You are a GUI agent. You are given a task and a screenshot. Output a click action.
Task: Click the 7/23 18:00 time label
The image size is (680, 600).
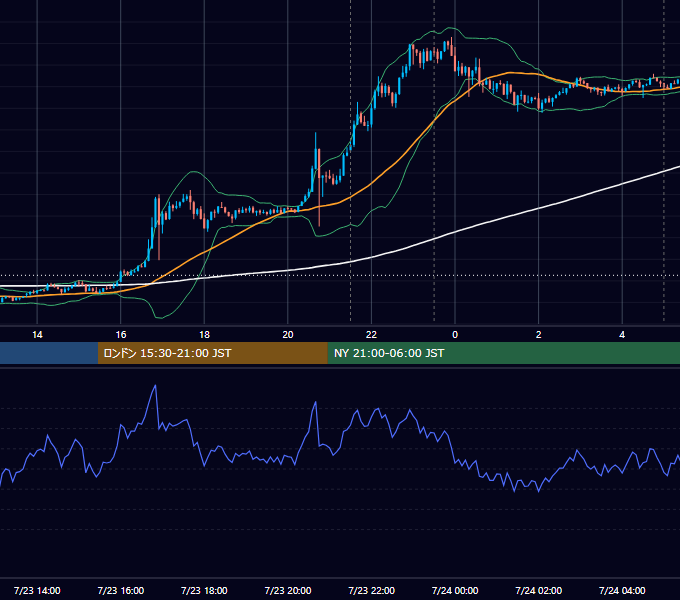point(204,590)
